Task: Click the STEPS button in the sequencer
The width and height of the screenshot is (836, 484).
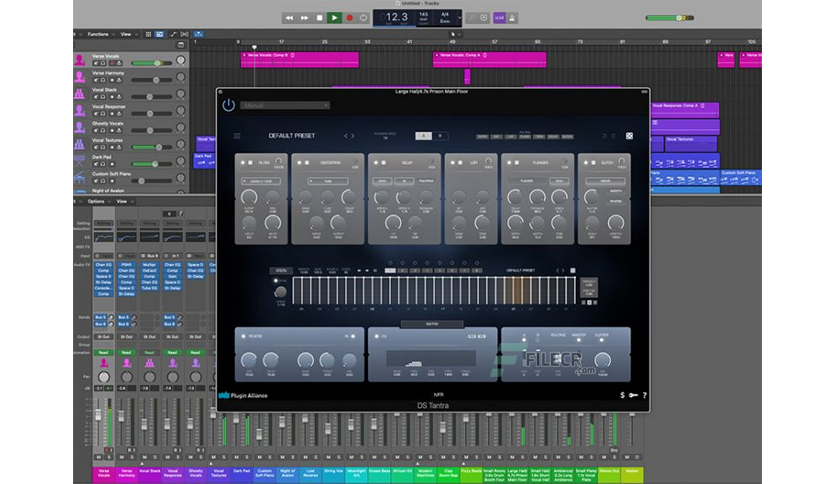Action: [281, 271]
